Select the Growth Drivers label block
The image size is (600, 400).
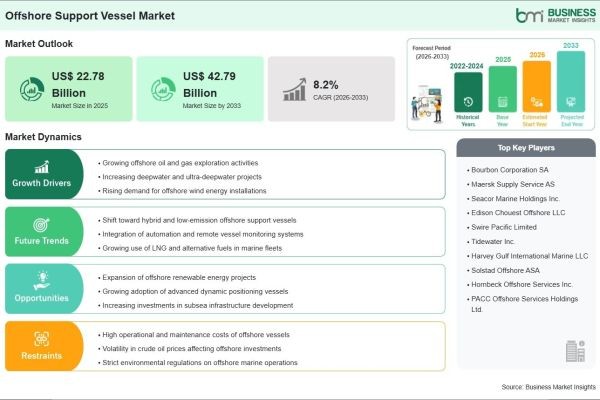pyautogui.click(x=44, y=174)
